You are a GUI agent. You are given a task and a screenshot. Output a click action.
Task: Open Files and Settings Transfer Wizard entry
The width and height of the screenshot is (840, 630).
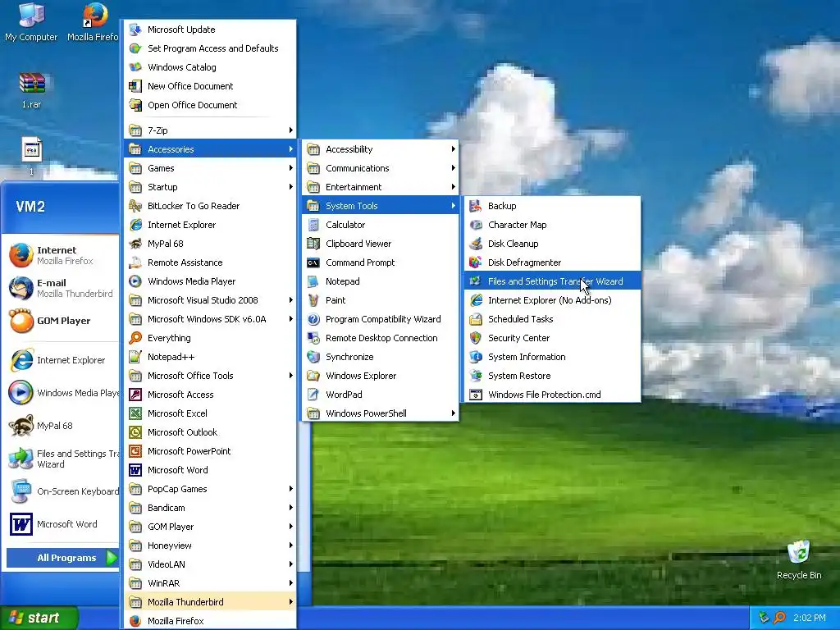552,281
